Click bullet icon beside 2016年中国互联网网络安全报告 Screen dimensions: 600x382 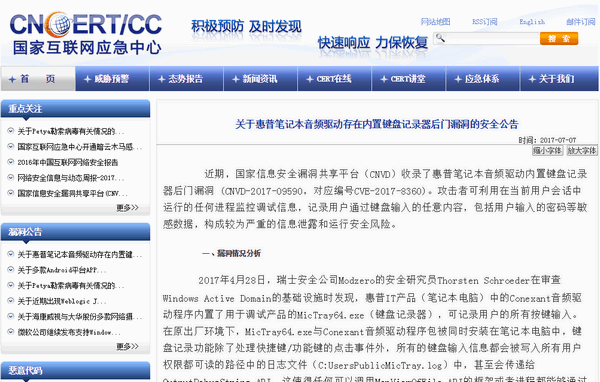click(x=11, y=162)
